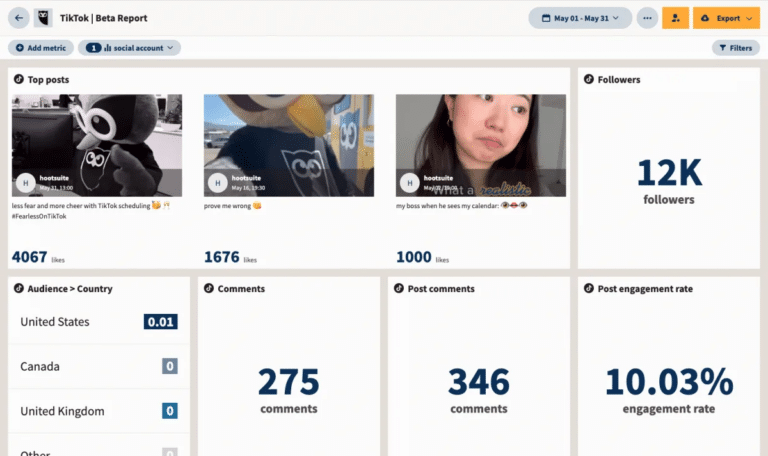This screenshot has height=456, width=768.
Task: Click the TikTok icon beside Post comments
Action: pos(399,289)
